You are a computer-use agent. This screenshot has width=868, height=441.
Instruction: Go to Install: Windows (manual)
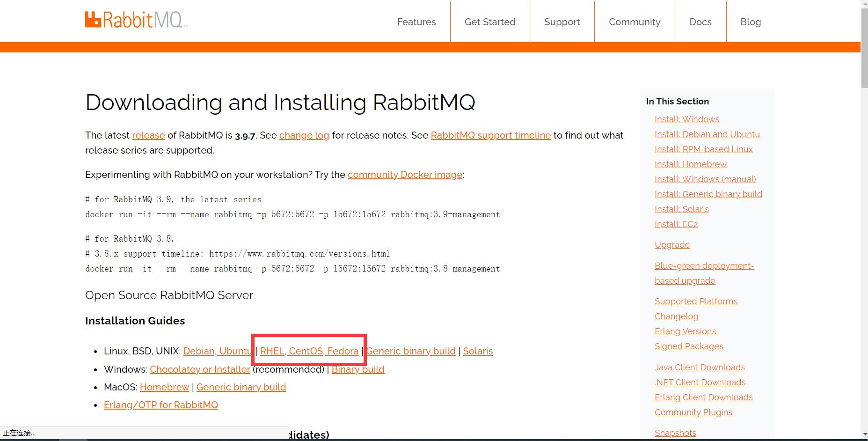point(705,179)
